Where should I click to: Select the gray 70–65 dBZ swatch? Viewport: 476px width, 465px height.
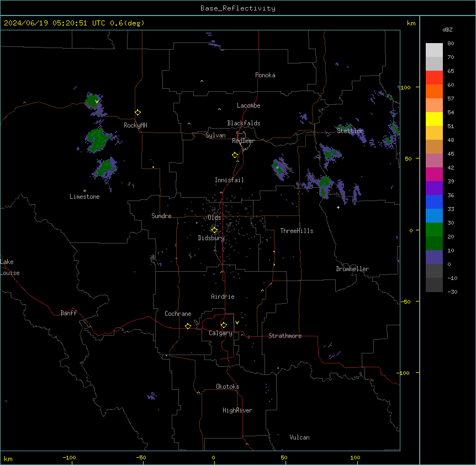(434, 64)
